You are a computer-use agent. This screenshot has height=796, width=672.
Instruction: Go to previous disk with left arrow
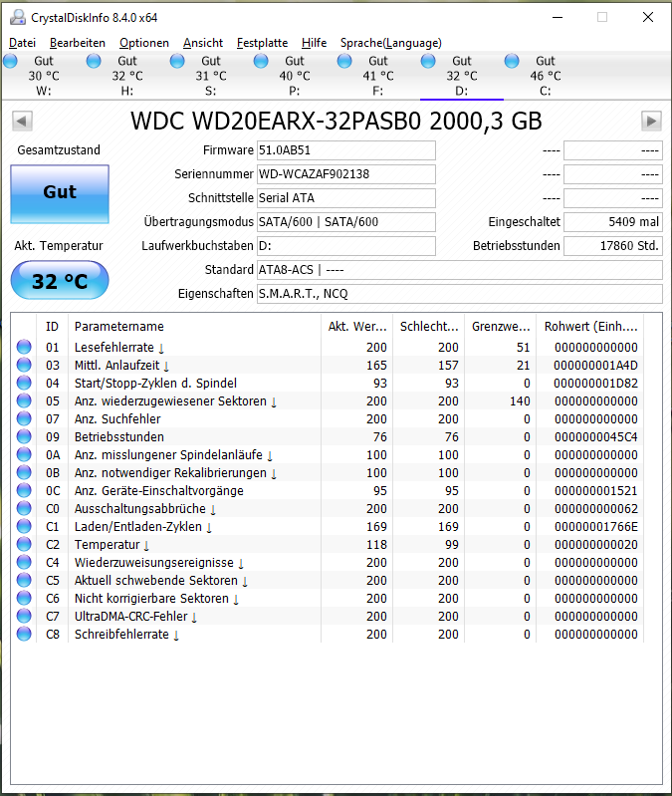[22, 121]
